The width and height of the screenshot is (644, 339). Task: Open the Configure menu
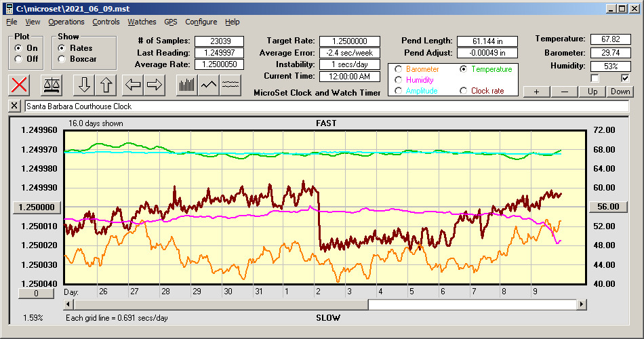click(201, 22)
